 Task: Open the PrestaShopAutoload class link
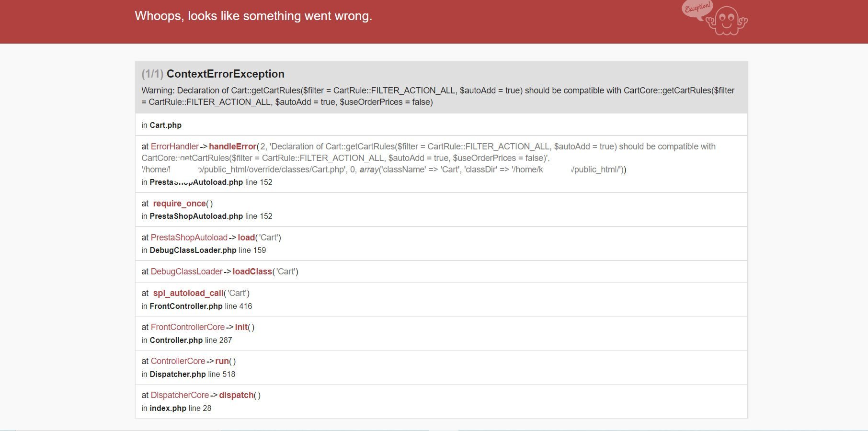pyautogui.click(x=189, y=238)
